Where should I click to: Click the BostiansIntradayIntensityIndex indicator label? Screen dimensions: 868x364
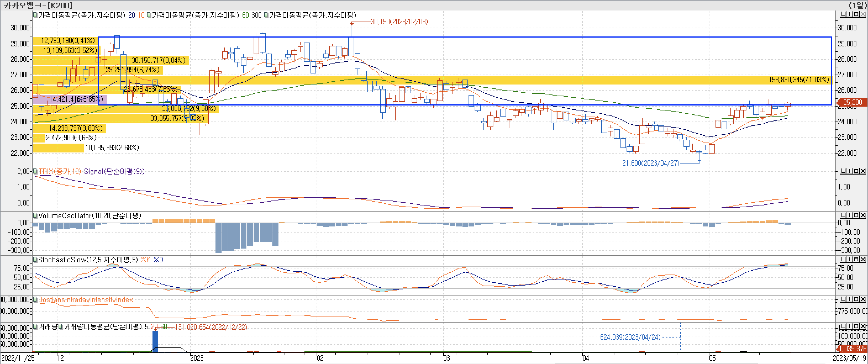[x=86, y=300]
